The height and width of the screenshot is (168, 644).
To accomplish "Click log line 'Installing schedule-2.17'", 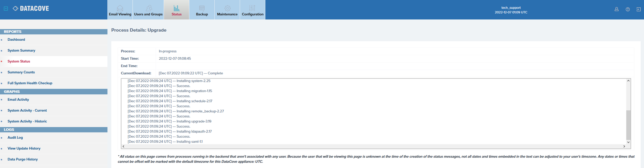I will coord(194,101).
